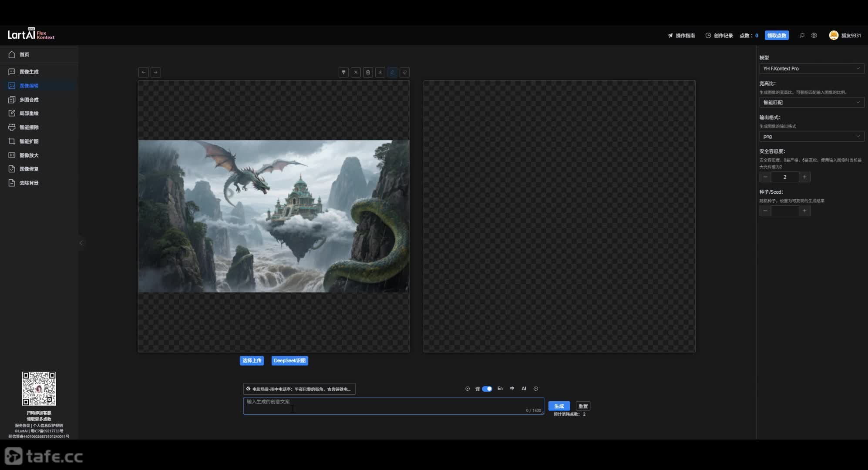Screen dimensions: 868x470
Task: Click the download icon above canvas
Action: coord(380,72)
